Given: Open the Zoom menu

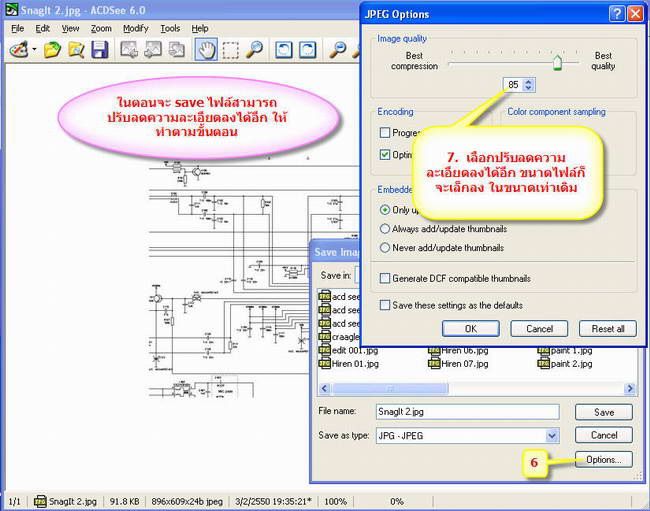Looking at the screenshot, I should pyautogui.click(x=101, y=28).
